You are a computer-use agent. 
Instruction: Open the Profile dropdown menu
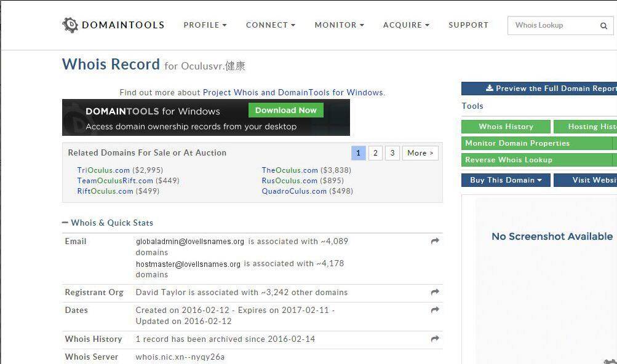(205, 25)
